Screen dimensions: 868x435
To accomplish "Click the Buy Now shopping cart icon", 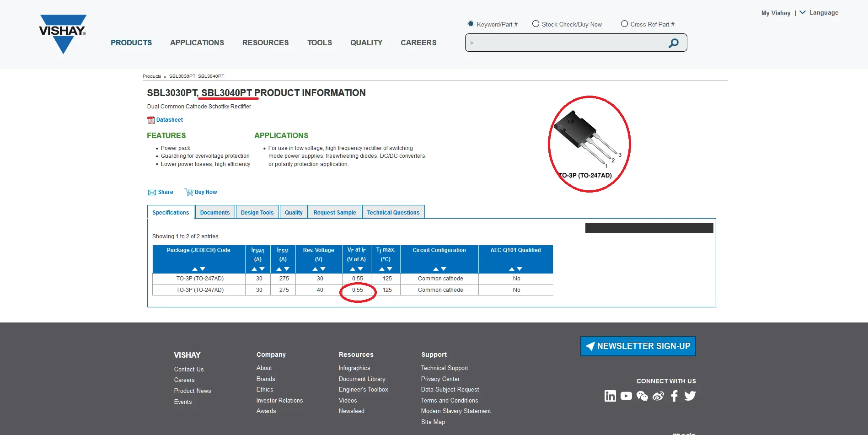I will 189,192.
